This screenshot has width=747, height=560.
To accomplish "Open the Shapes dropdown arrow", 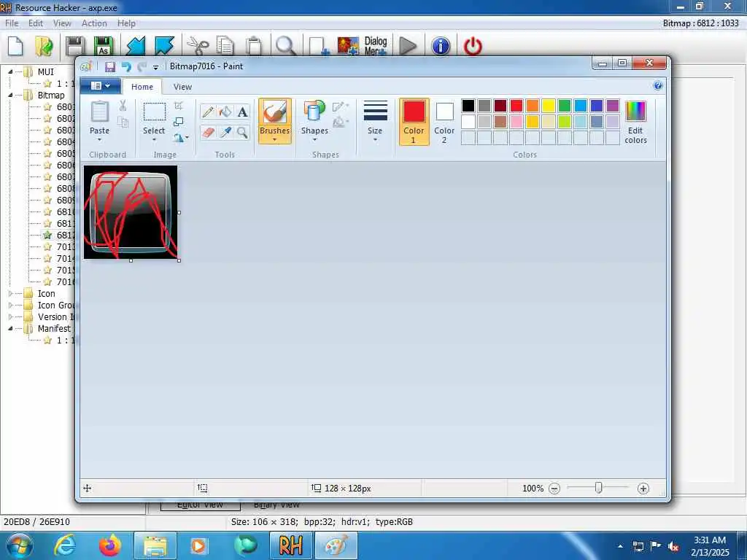I will point(314,139).
